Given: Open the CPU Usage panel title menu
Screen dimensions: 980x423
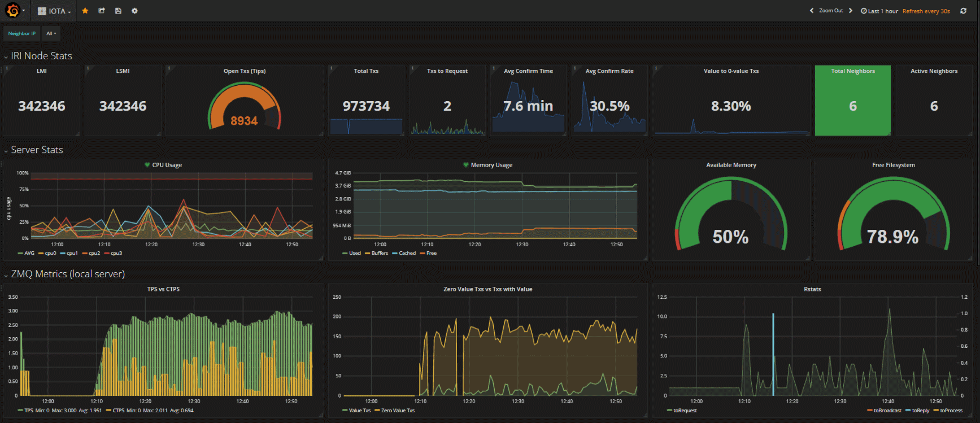Looking at the screenshot, I should coord(167,165).
